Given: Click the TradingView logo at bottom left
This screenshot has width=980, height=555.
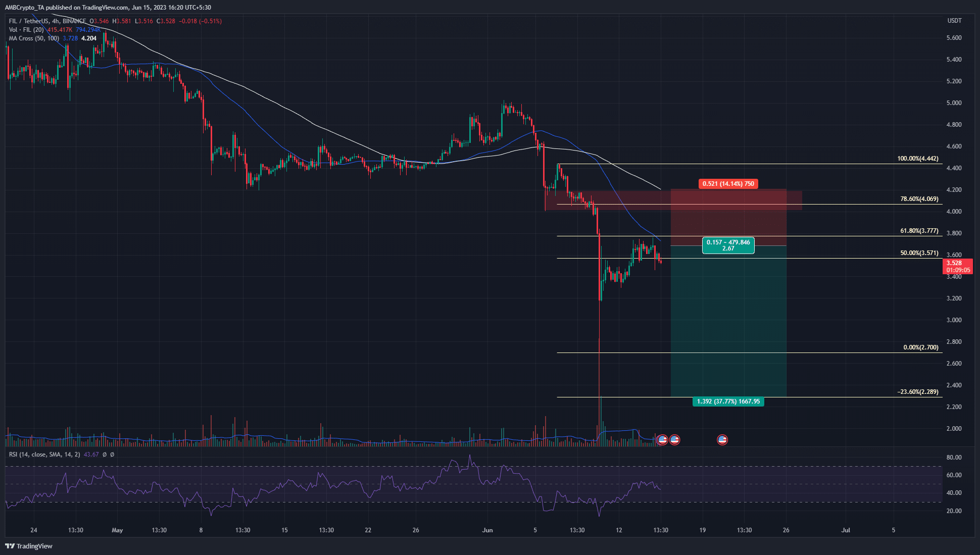Looking at the screenshot, I should pos(29,546).
